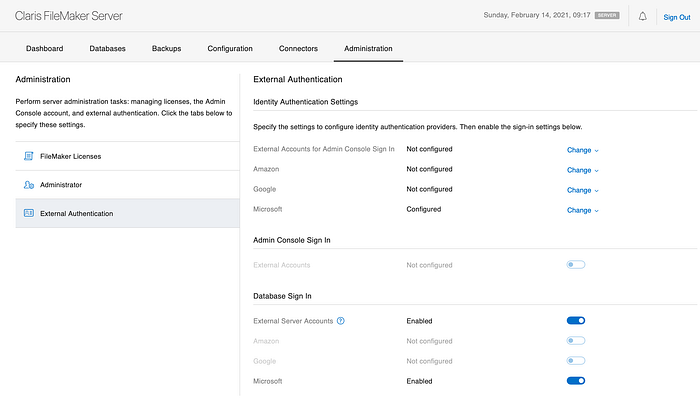Click the Administrator person icon
The image size is (700, 404).
(28, 185)
